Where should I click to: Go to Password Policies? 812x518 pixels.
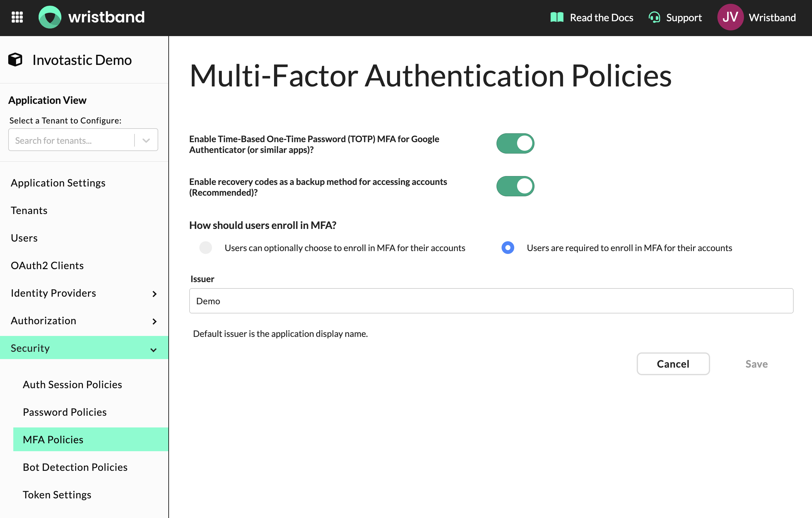[65, 412]
